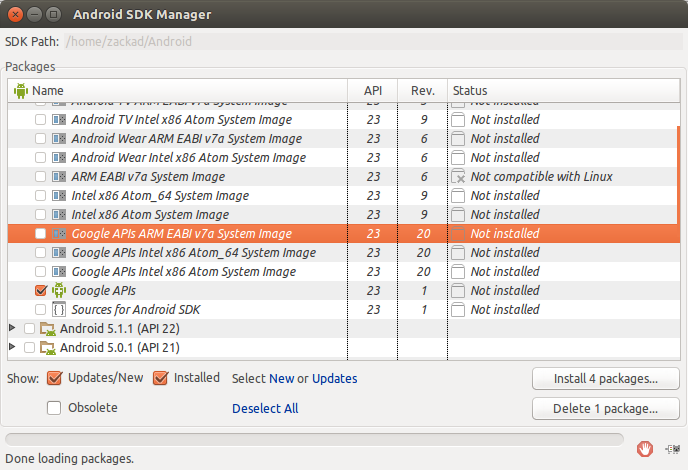The height and width of the screenshot is (470, 688).
Task: Click the Select Updates link
Action: pyautogui.click(x=335, y=378)
